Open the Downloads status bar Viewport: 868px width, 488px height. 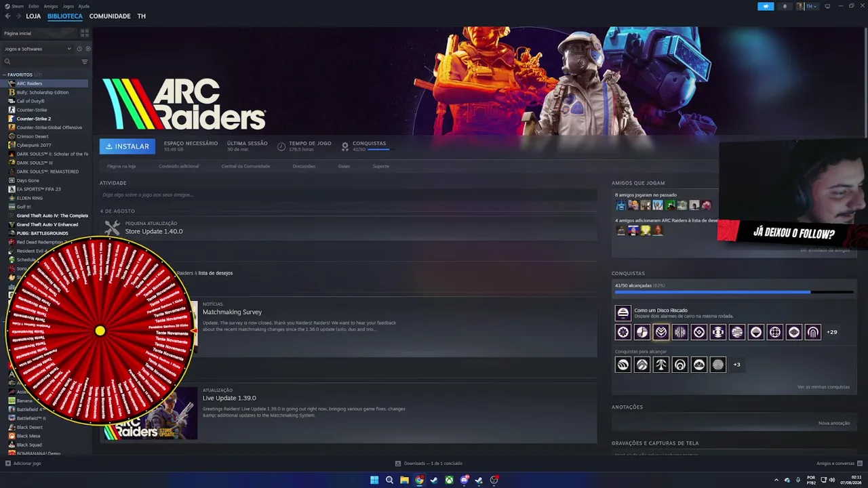tap(429, 464)
